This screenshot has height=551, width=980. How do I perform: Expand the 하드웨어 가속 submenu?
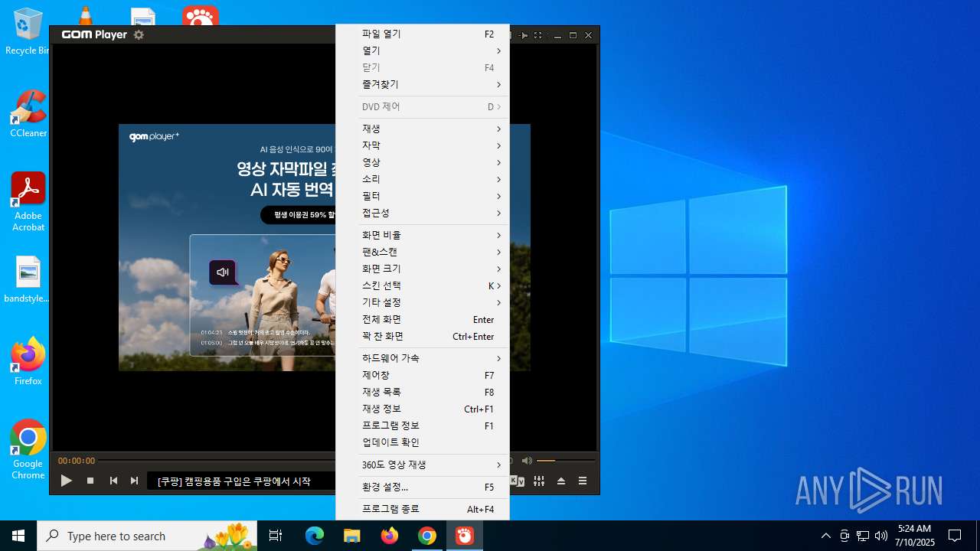(x=423, y=358)
